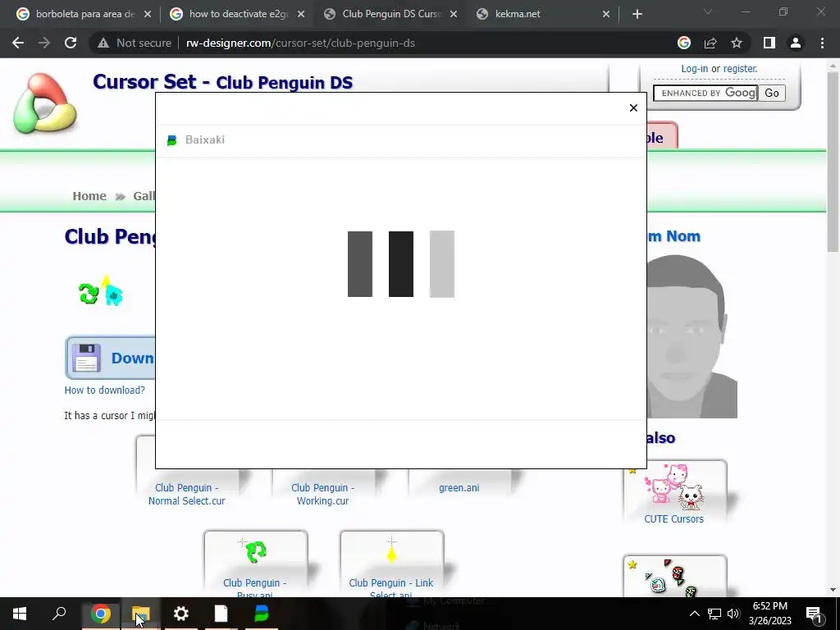Click the volume speaker tray icon
Image resolution: width=840 pixels, height=630 pixels.
tap(733, 614)
